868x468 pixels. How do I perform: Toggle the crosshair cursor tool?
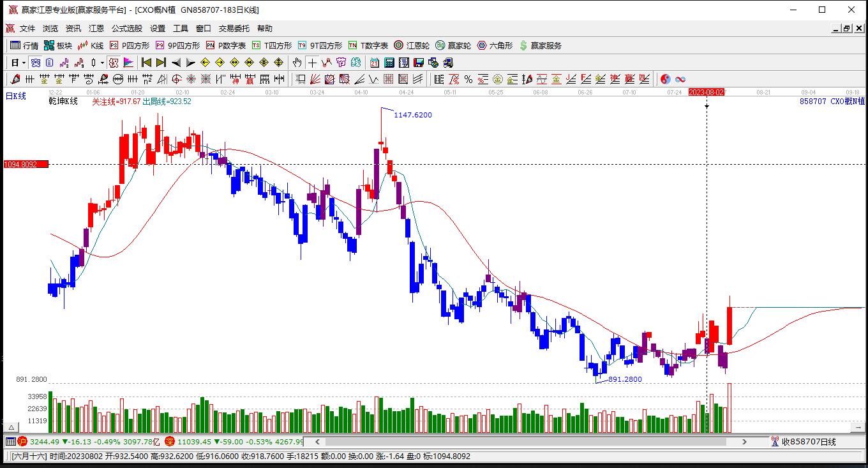tap(312, 63)
